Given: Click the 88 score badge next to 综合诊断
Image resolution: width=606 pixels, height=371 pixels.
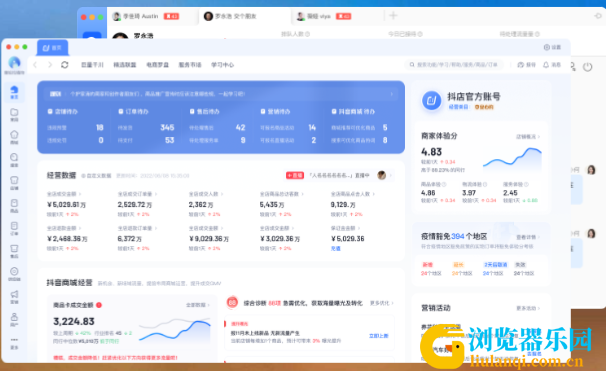Looking at the screenshot, I should [232, 303].
